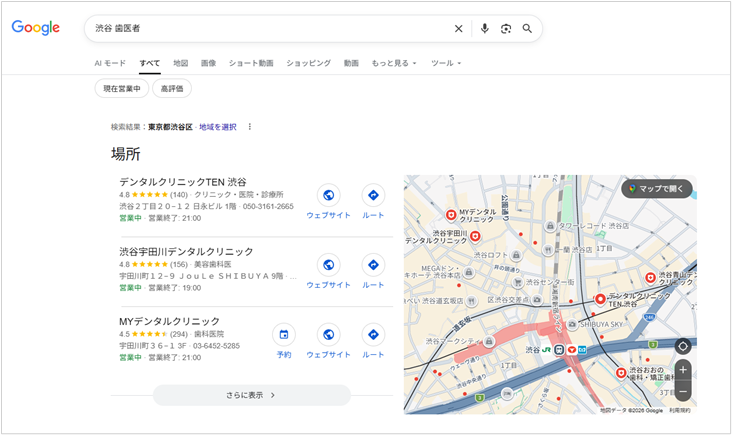Open the 動画 tab
Screen dimensions: 732x435
pos(351,63)
